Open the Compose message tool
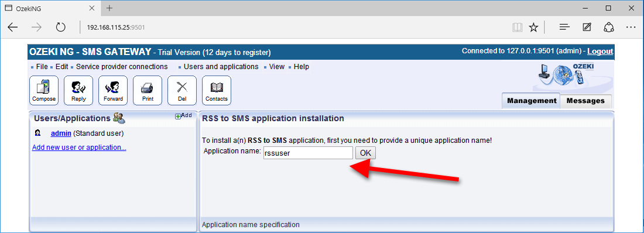 (x=44, y=90)
